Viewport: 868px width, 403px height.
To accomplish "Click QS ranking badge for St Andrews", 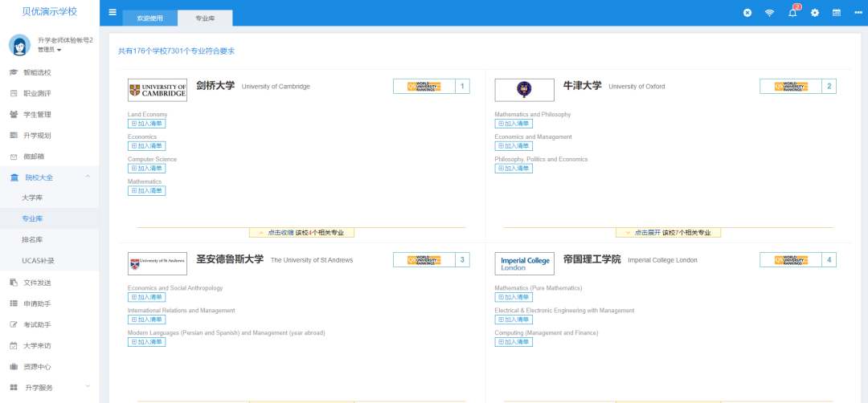I will (432, 260).
